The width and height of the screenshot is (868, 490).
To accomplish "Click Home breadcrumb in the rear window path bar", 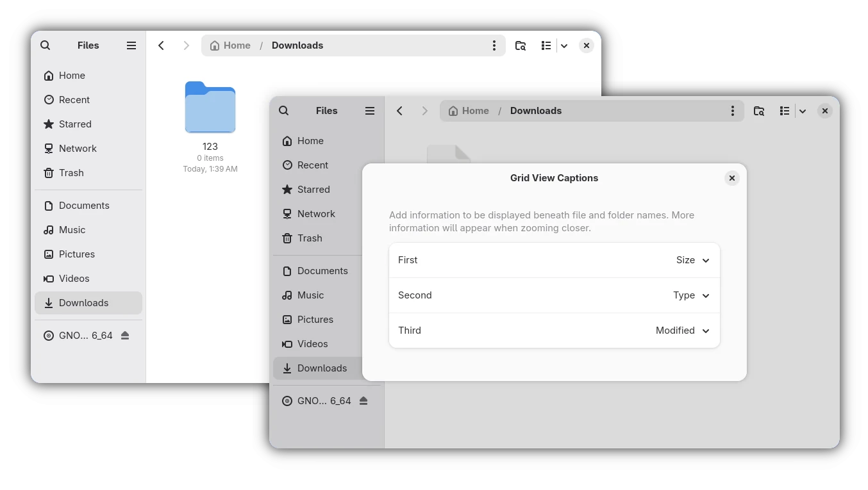I will click(231, 45).
